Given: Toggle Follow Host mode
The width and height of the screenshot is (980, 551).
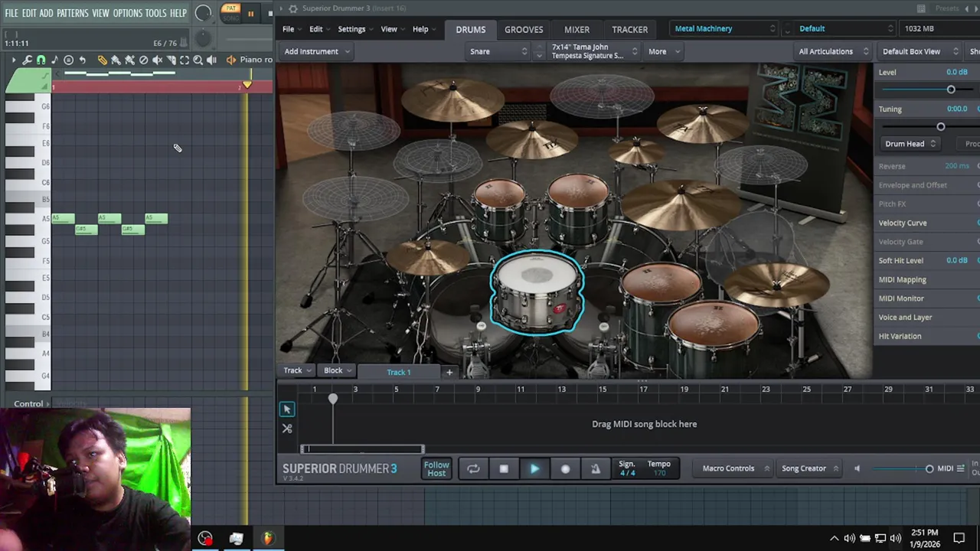Looking at the screenshot, I should (x=436, y=468).
